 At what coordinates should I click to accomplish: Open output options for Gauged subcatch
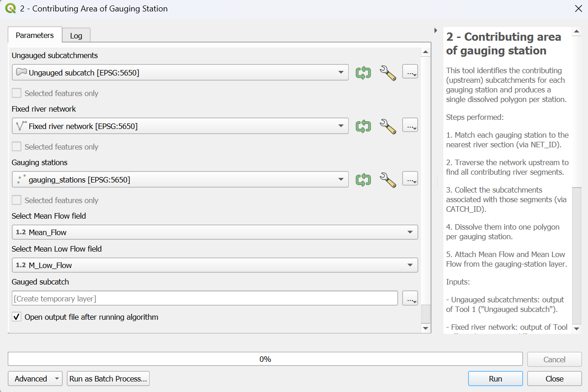click(410, 299)
